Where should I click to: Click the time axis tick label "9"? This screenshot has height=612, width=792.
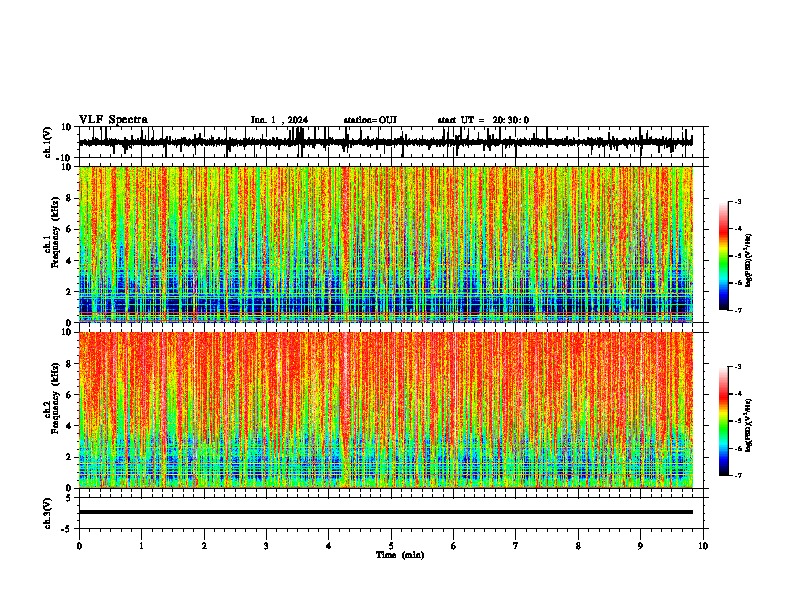pyautogui.click(x=640, y=546)
